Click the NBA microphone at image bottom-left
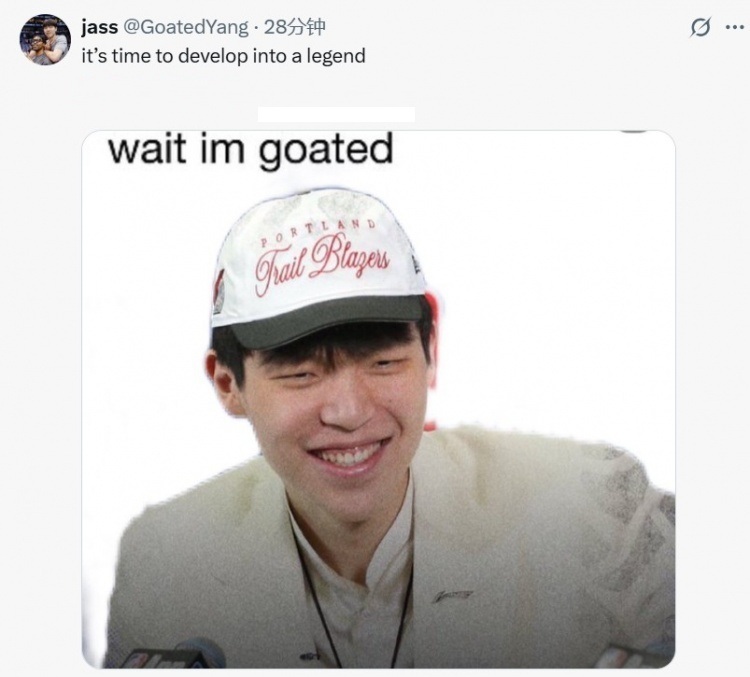This screenshot has width=750, height=677. point(171,655)
